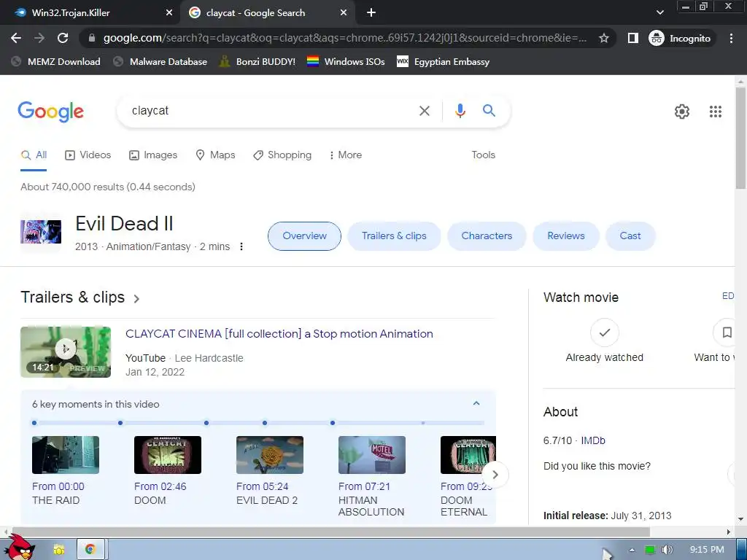
Task: Switch to the Images results tab
Action: click(153, 155)
